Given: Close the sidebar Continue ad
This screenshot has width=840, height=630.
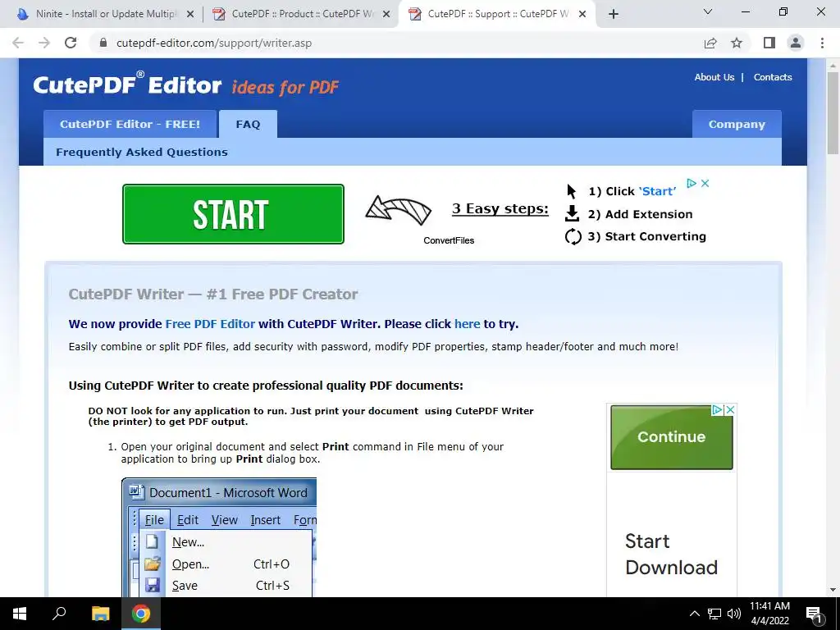Looking at the screenshot, I should click(729, 410).
